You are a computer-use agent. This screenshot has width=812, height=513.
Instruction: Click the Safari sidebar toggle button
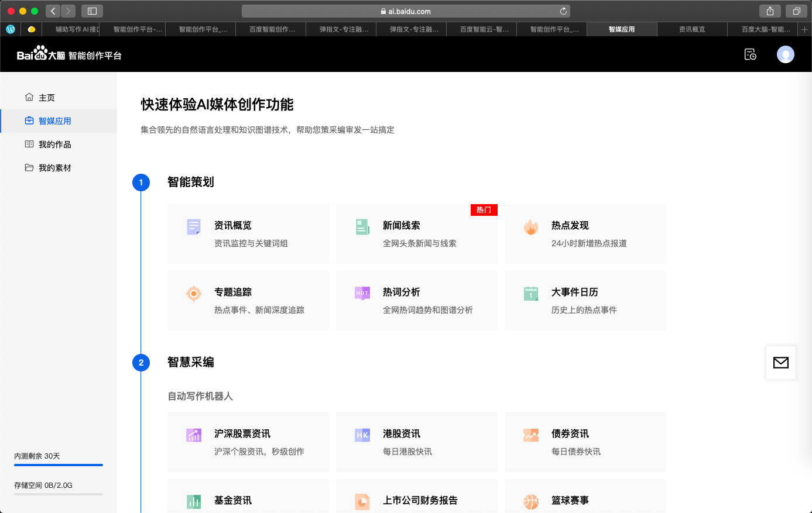click(x=92, y=11)
